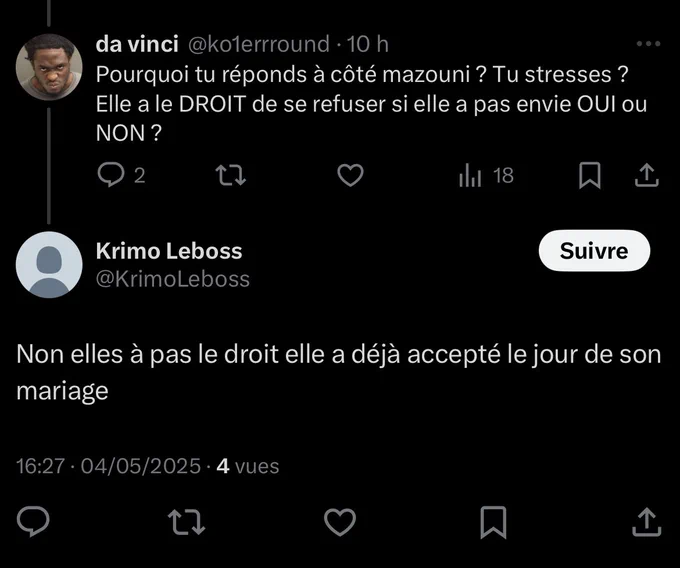This screenshot has width=680, height=568.
Task: Open Krimo Leboss's default avatar
Action: pos(49,264)
